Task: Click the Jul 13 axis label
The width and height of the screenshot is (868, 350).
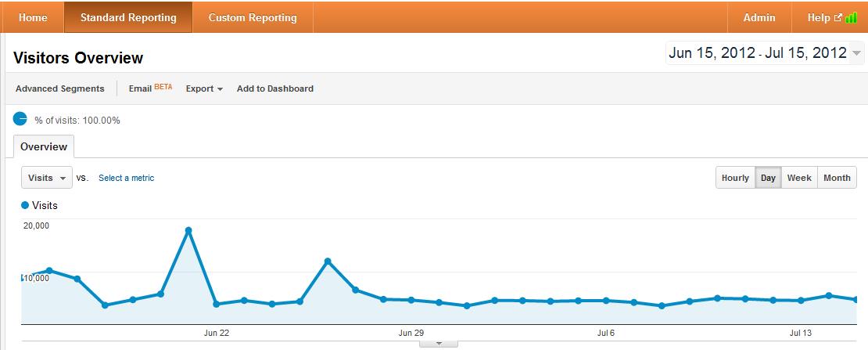Action: pos(801,333)
